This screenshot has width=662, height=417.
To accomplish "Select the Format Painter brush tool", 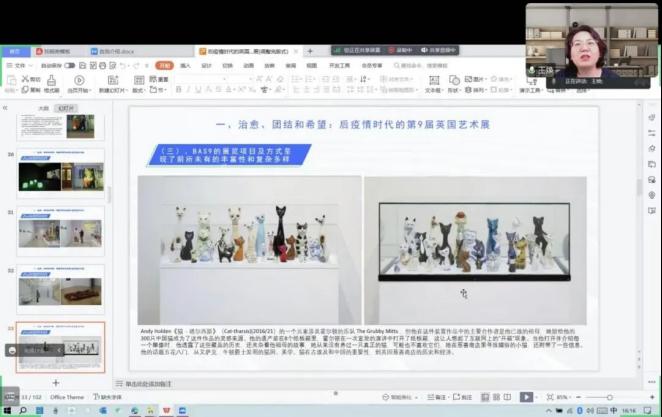I will pos(52,80).
